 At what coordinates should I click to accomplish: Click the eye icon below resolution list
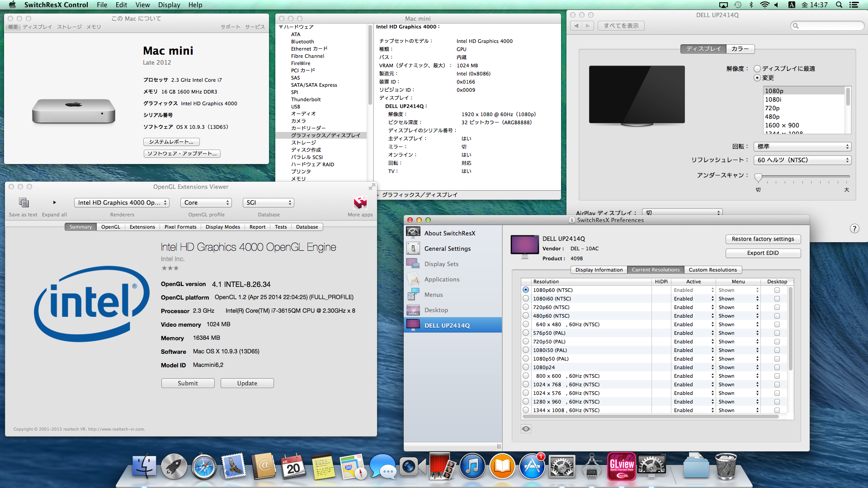point(526,429)
